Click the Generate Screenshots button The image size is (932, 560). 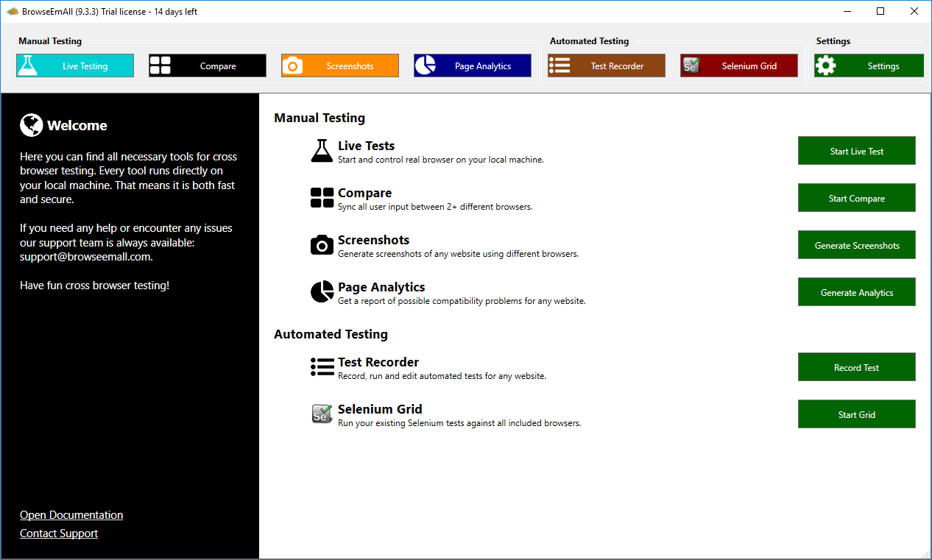[x=857, y=245]
